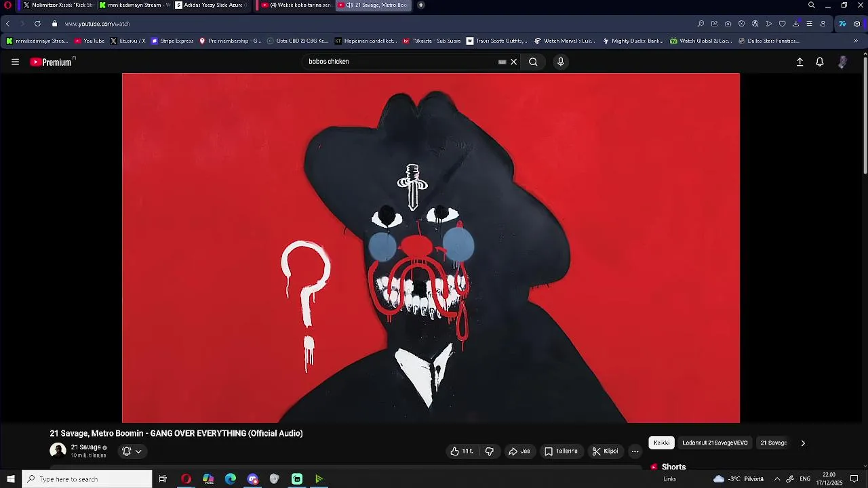The height and width of the screenshot is (488, 868).
Task: Open Easy Setup sliders icon
Action: point(809,24)
